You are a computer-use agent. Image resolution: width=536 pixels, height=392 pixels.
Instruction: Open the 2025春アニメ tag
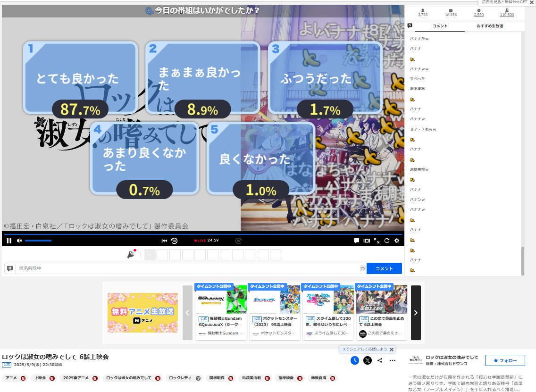(x=76, y=378)
